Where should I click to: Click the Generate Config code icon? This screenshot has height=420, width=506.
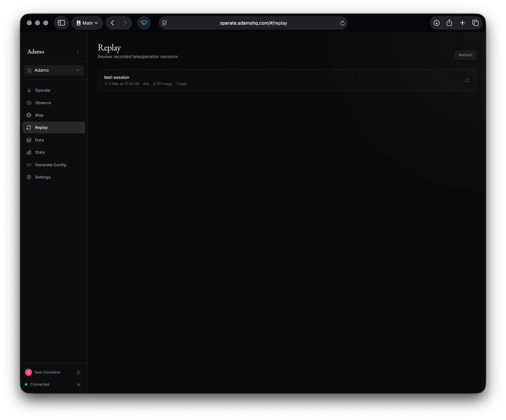(29, 165)
